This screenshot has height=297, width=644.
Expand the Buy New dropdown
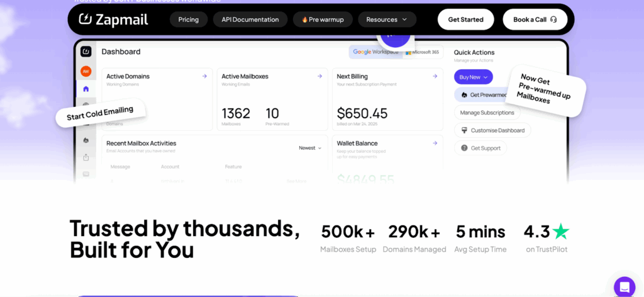tap(473, 77)
